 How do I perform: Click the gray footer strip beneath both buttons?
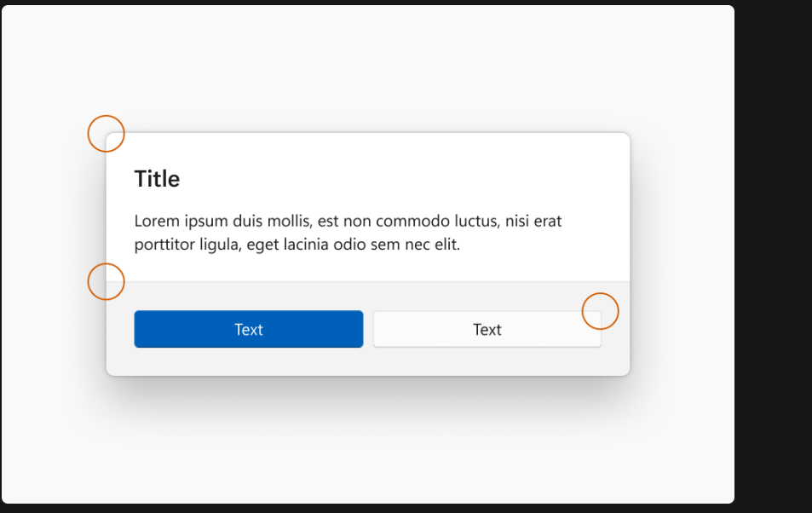click(x=366, y=362)
